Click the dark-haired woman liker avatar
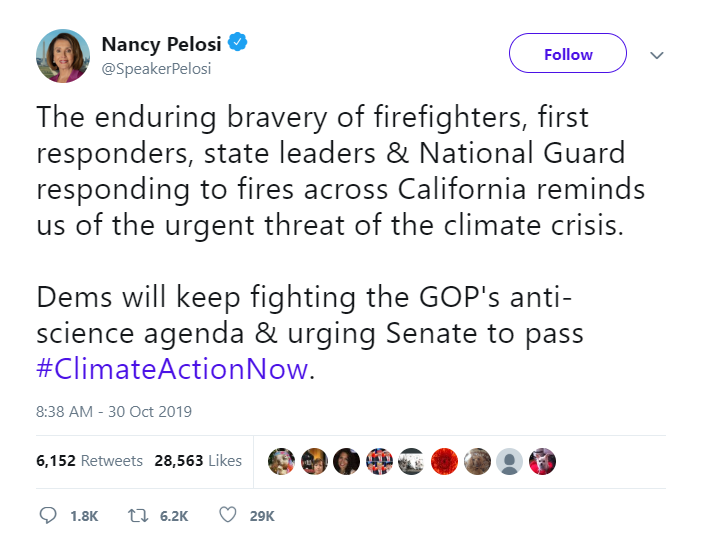The width and height of the screenshot is (704, 538). click(x=347, y=461)
